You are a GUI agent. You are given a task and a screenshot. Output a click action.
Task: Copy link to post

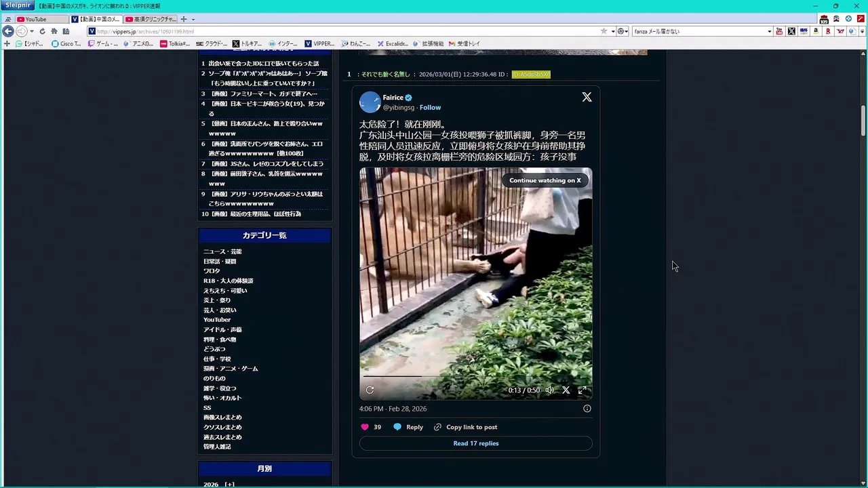(x=465, y=427)
